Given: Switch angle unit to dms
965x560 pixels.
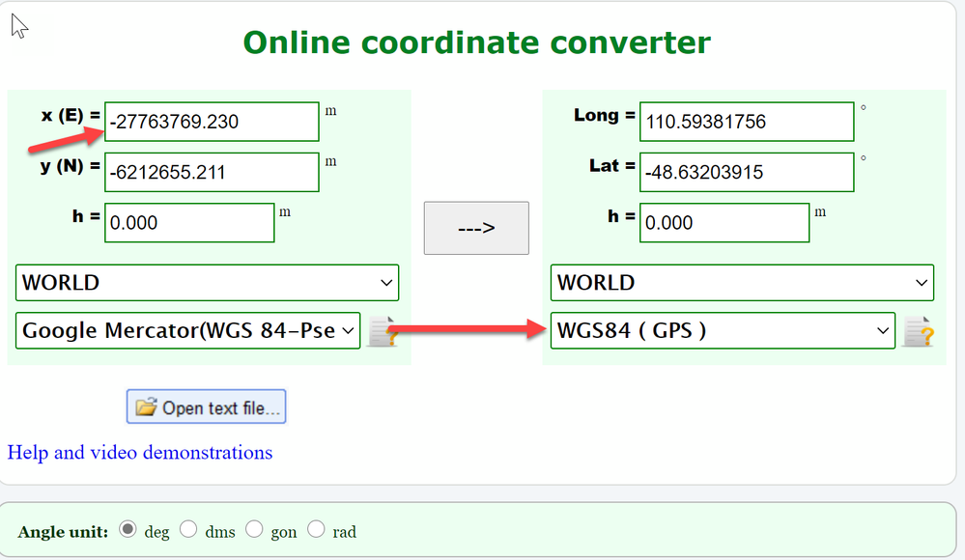Looking at the screenshot, I should [189, 529].
